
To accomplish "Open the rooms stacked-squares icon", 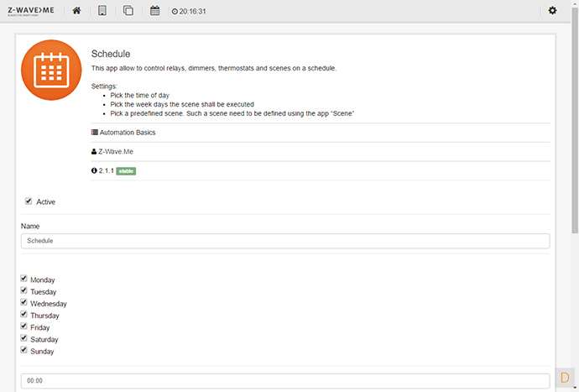I will coord(128,11).
